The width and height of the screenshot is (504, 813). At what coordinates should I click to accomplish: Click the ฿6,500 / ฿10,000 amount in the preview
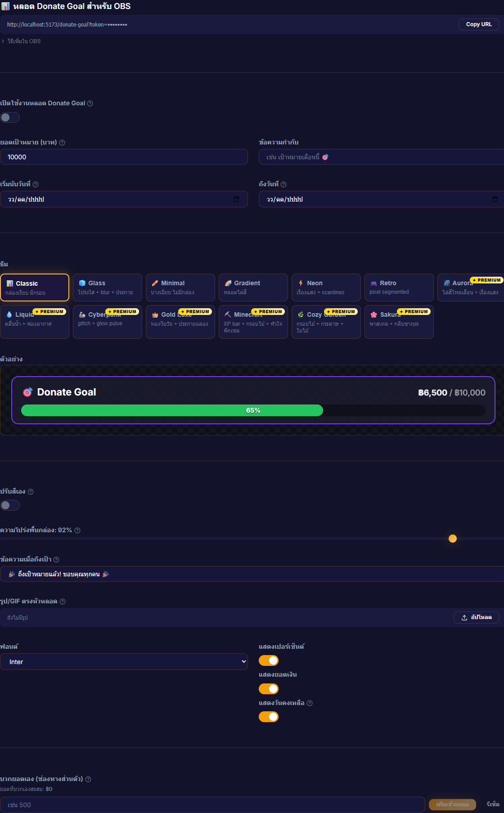click(x=452, y=392)
